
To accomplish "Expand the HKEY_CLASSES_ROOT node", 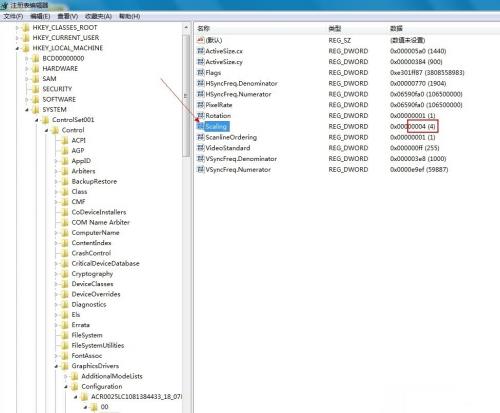I will click(x=17, y=28).
